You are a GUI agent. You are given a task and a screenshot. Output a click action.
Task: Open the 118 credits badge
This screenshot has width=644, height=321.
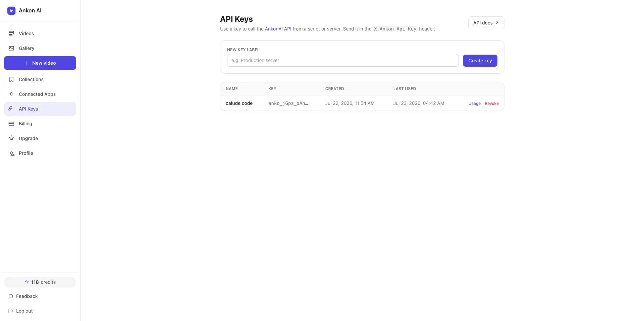tap(40, 282)
